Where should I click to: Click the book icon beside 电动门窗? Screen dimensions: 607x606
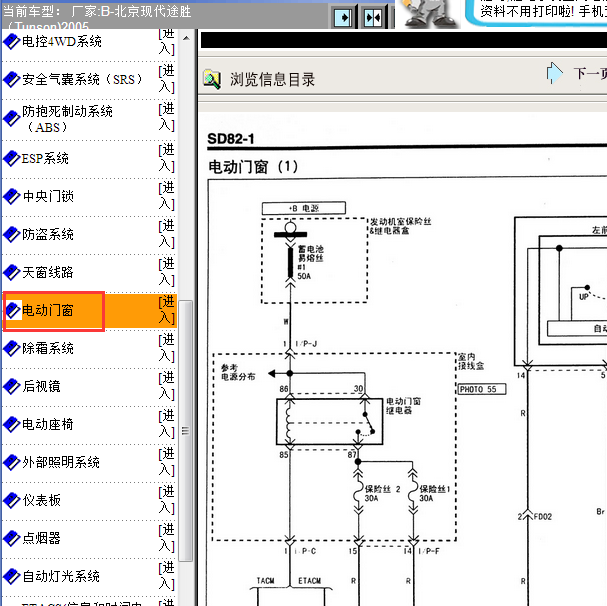tap(13, 310)
